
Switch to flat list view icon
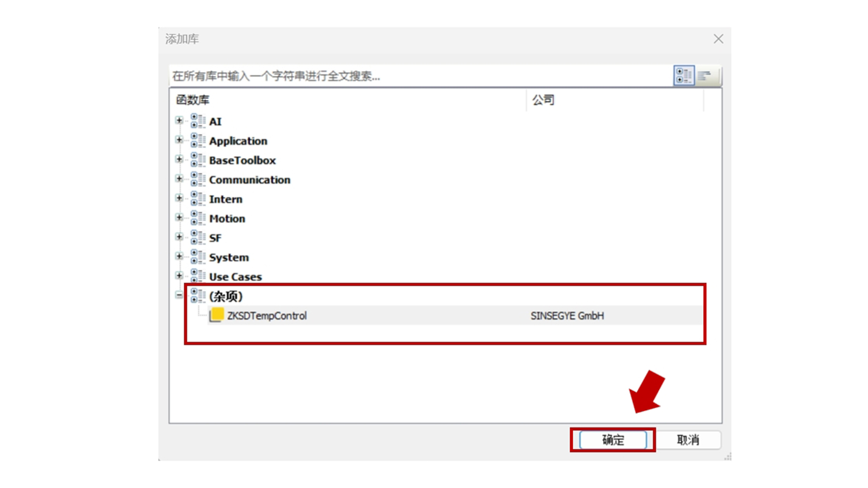click(x=704, y=75)
